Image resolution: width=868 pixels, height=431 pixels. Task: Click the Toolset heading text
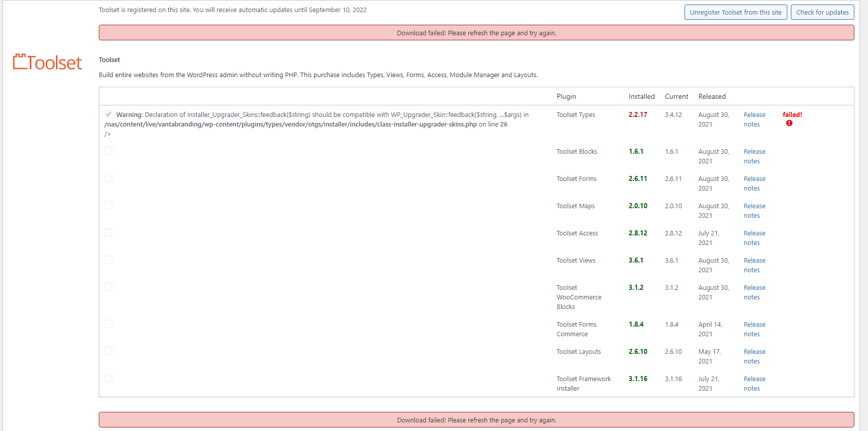tap(109, 60)
